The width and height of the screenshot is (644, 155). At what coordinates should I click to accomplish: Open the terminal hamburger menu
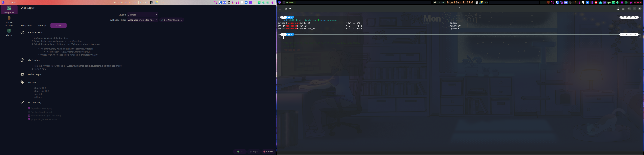click(x=623, y=8)
